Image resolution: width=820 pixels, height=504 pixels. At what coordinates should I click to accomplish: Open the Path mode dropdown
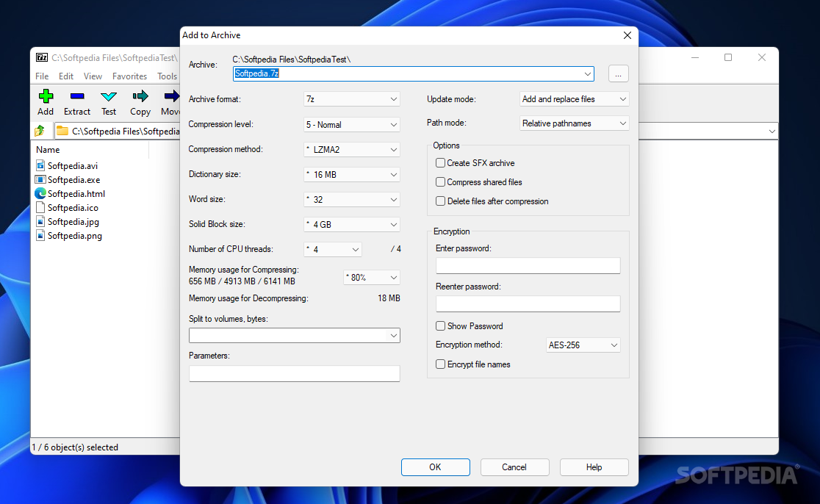(574, 123)
